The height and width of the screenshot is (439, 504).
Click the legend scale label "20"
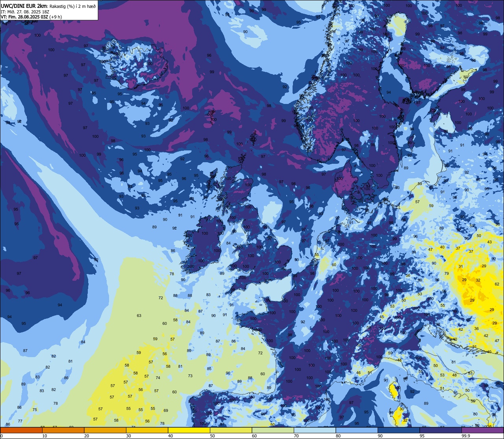click(x=87, y=436)
